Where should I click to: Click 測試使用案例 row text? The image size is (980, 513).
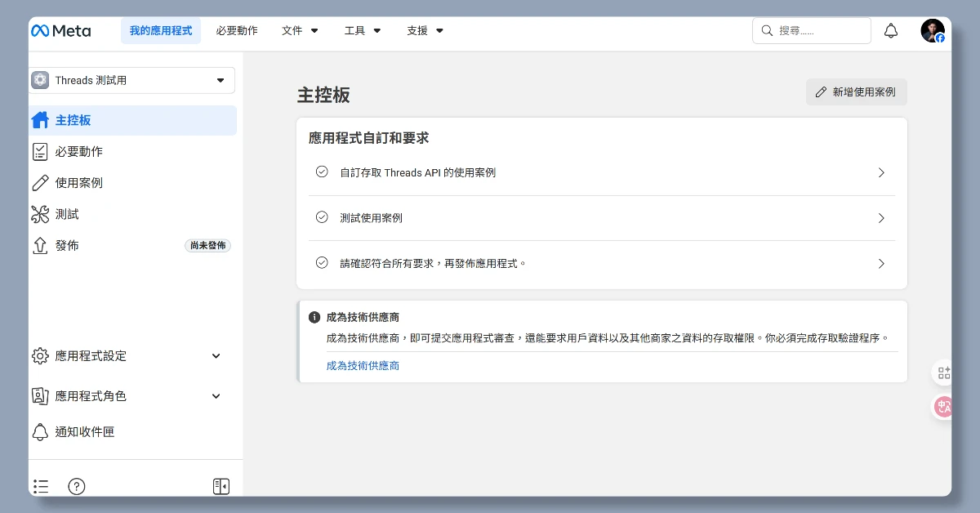pos(371,218)
